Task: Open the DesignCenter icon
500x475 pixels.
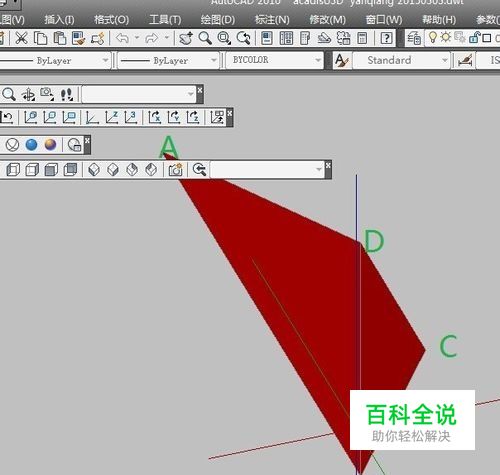Action: pyautogui.click(x=286, y=38)
